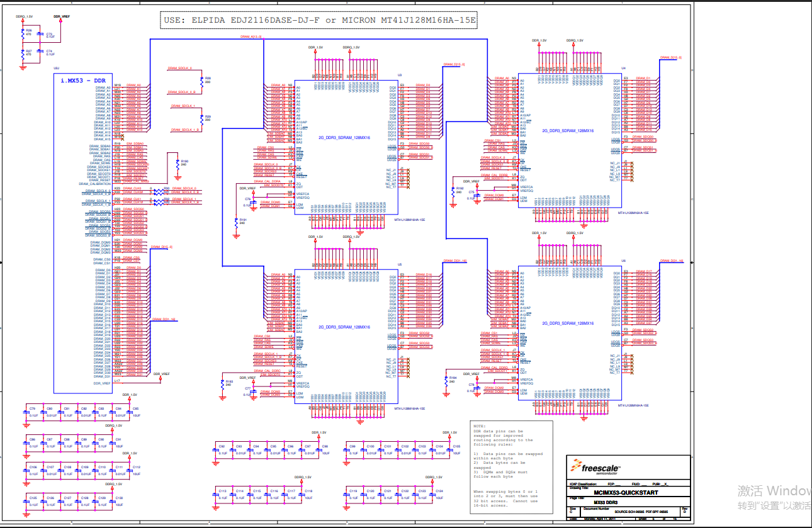Click capacitor C75 0.1UF symbol
This screenshot has width=812, height=528.
tap(478, 194)
